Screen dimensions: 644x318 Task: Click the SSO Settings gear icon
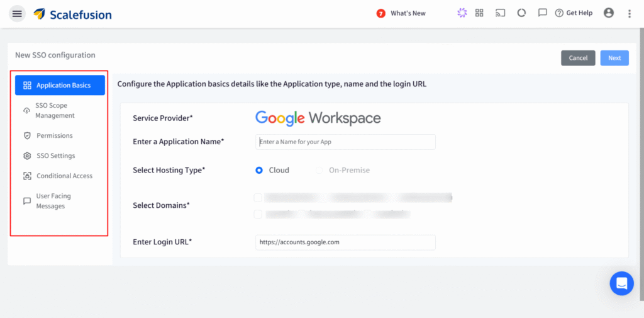[x=28, y=156]
